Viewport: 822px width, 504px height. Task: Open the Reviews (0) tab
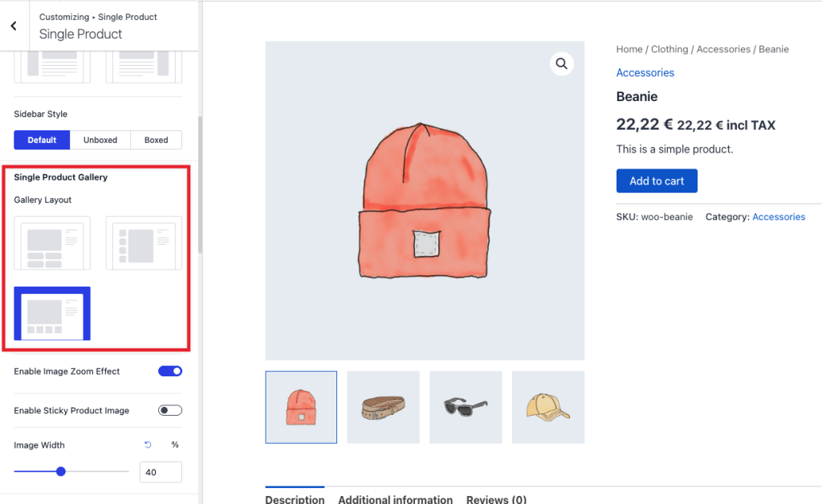click(496, 499)
